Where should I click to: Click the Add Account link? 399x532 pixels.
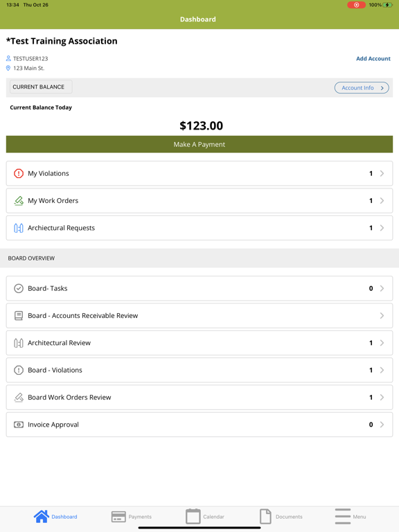373,58
